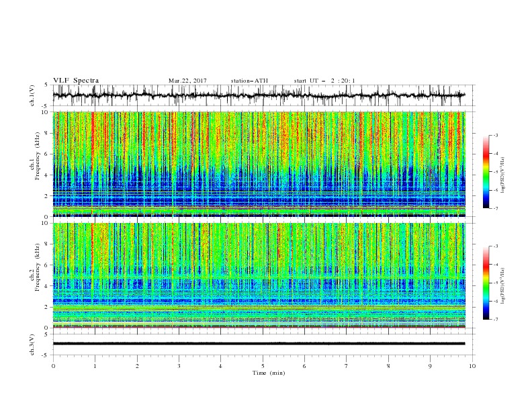Click the upper colorbar "log(PSD)(V²/Hz)" label
The height and width of the screenshot is (411, 532).
(502, 175)
